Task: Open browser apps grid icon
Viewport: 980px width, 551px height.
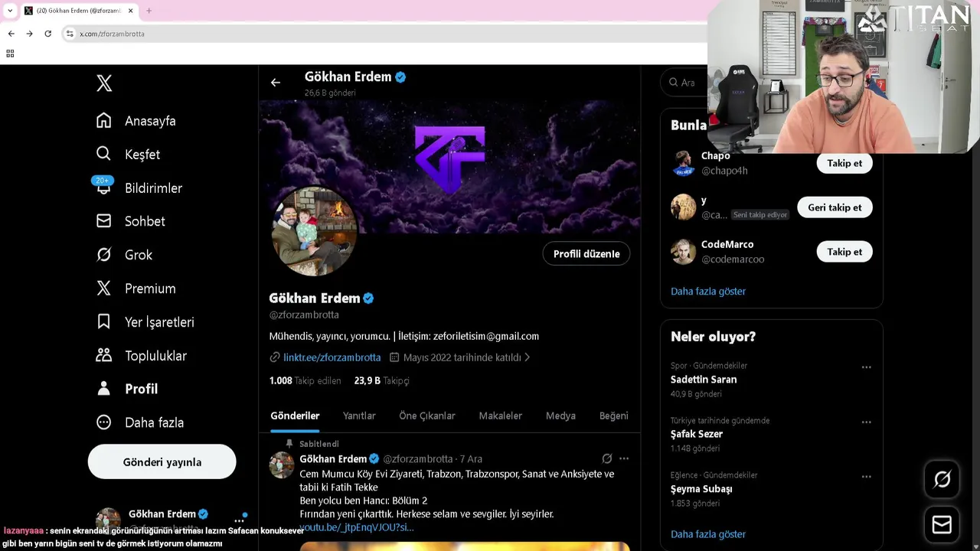Action: click(10, 54)
